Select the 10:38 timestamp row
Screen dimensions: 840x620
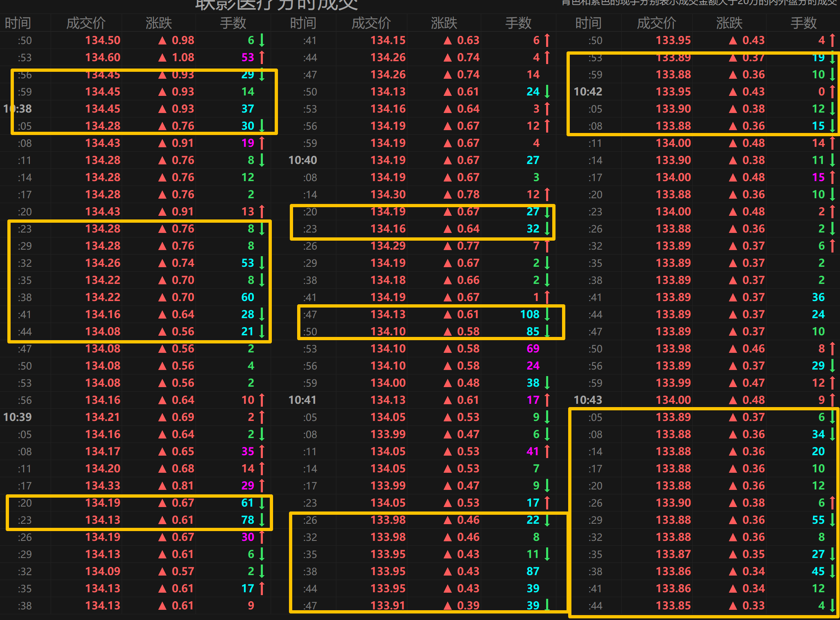tap(18, 109)
